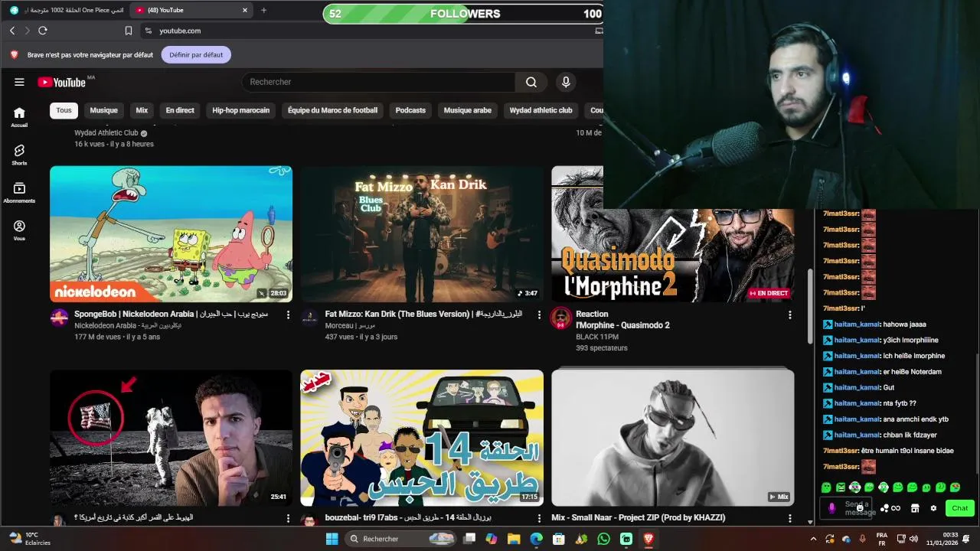Go back with browser back arrow

pos(11,31)
